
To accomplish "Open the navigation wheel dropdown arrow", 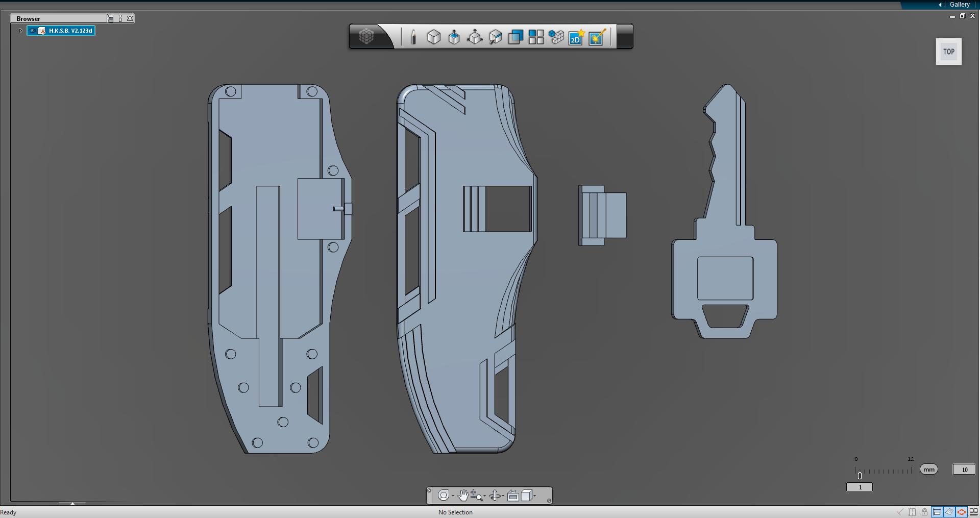I will 453,496.
